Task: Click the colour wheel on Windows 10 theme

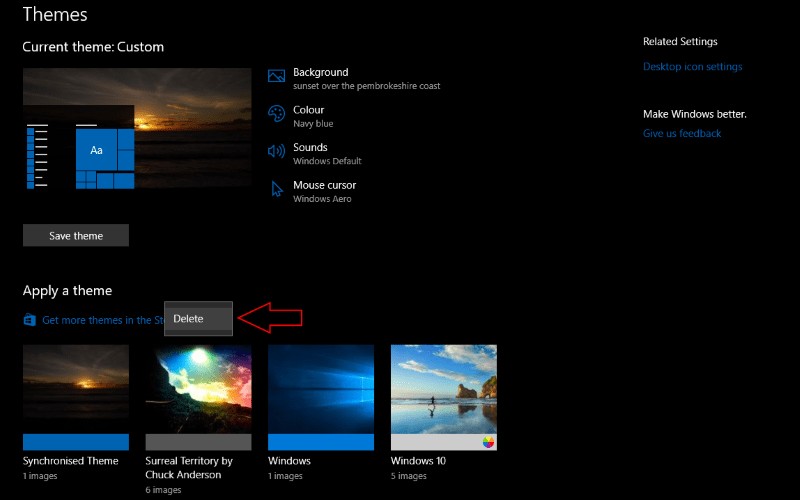Action: click(x=488, y=442)
